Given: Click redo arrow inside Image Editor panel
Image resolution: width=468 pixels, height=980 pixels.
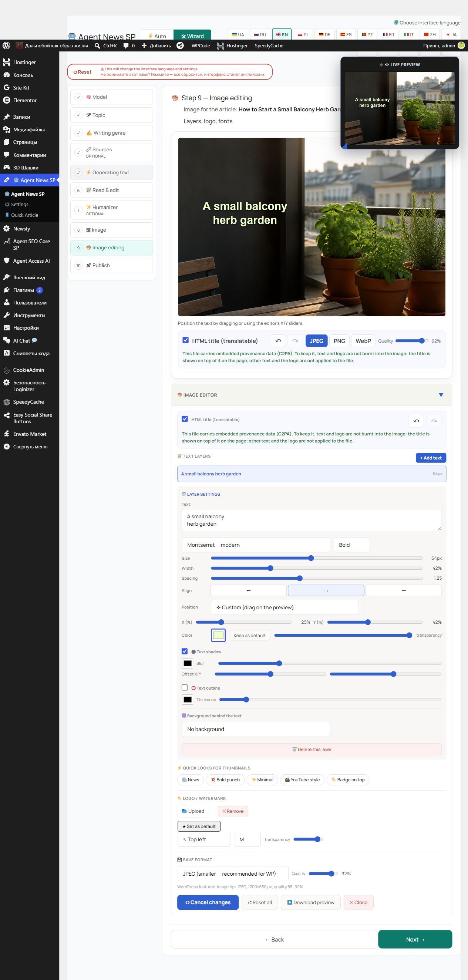Looking at the screenshot, I should pyautogui.click(x=434, y=421).
